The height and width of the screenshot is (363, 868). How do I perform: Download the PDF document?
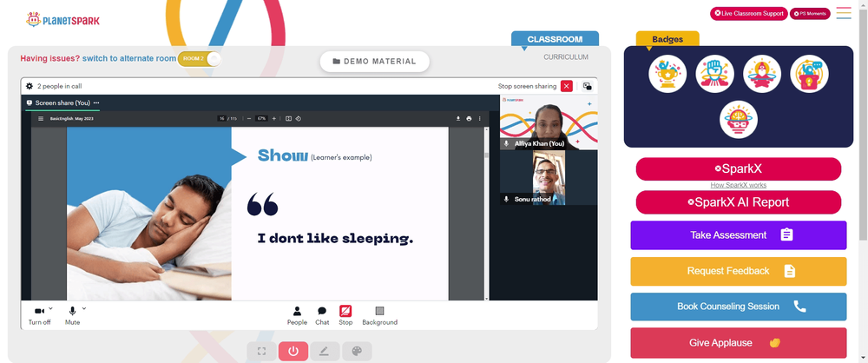tap(457, 119)
